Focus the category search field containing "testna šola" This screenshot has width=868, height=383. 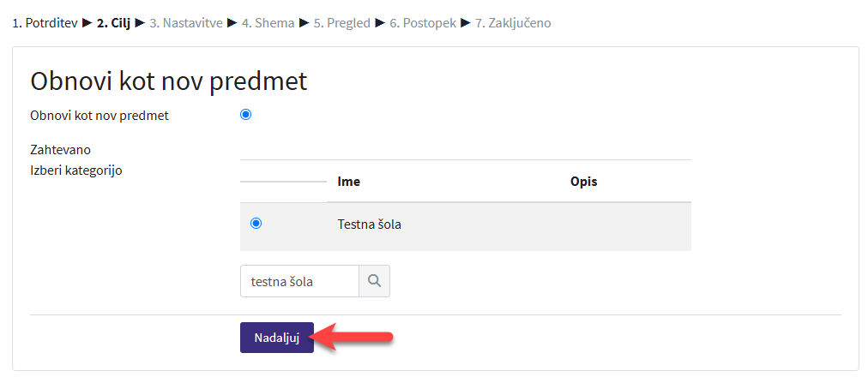(298, 281)
